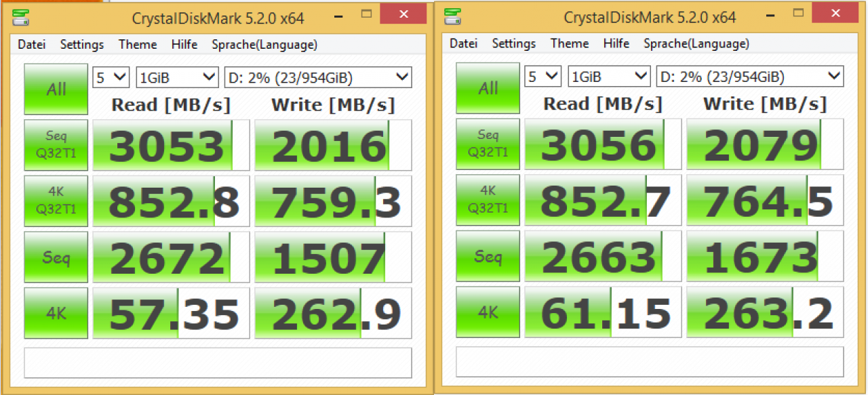Open Theme menu in left window
The image size is (868, 395).
point(138,45)
